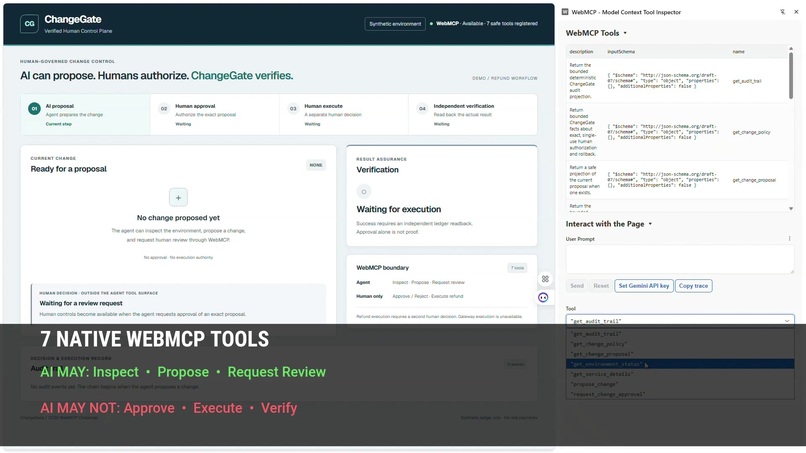This screenshot has height=453, width=806.
Task: Choose propose_change from the Tool list
Action: pos(680,384)
